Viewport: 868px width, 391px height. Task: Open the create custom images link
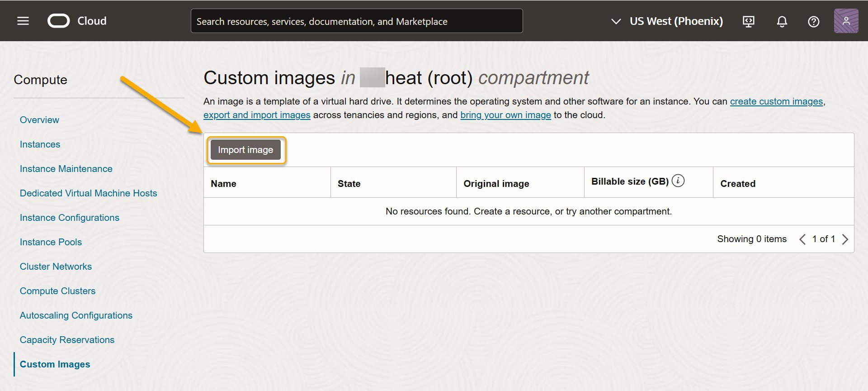pyautogui.click(x=776, y=101)
